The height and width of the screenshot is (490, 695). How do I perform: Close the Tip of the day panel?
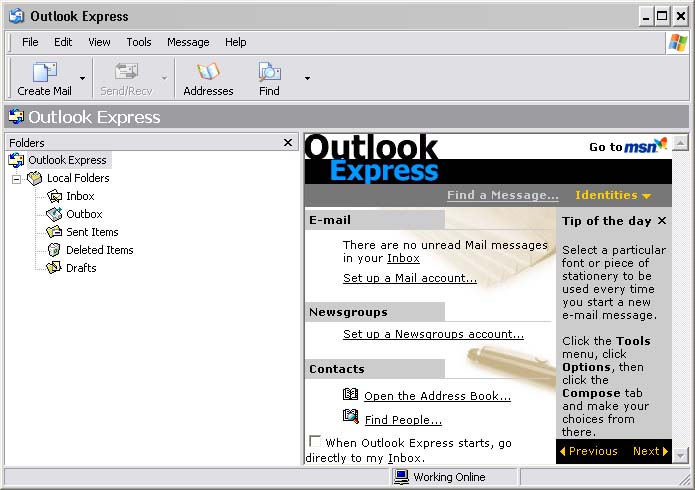point(662,220)
